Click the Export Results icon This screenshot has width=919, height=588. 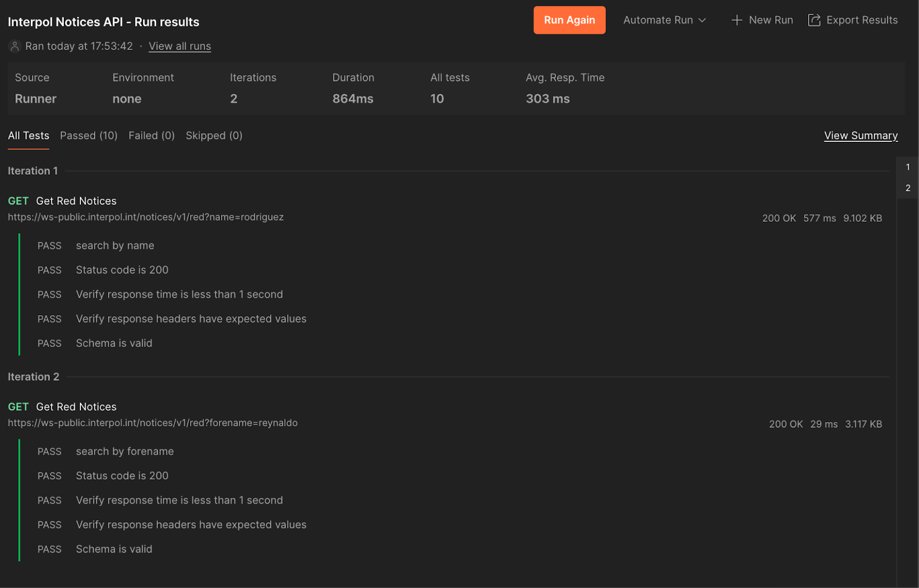coord(814,20)
